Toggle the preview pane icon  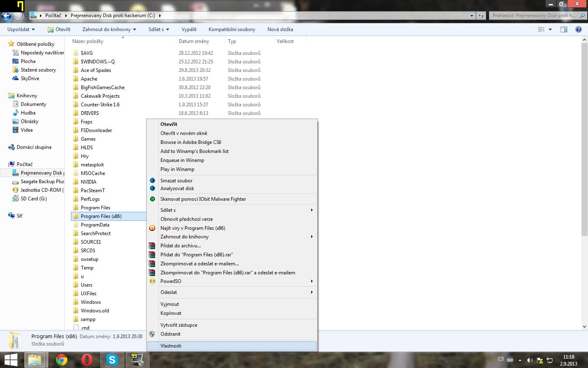point(564,29)
